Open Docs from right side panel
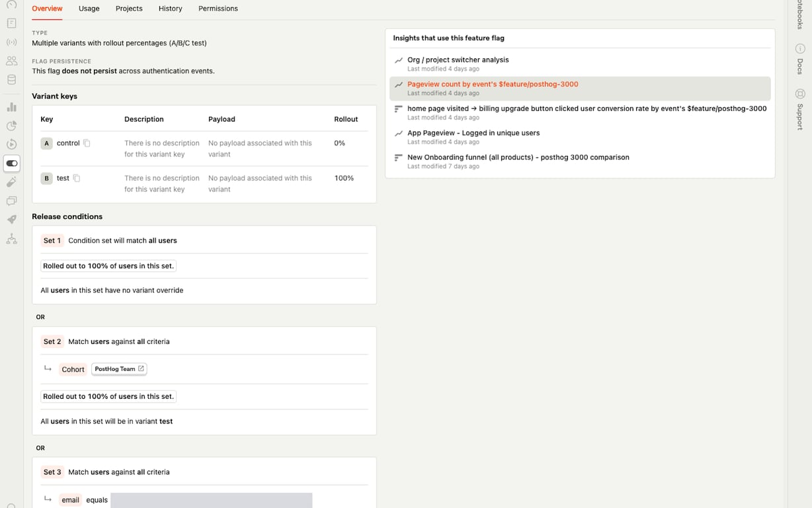 click(799, 60)
